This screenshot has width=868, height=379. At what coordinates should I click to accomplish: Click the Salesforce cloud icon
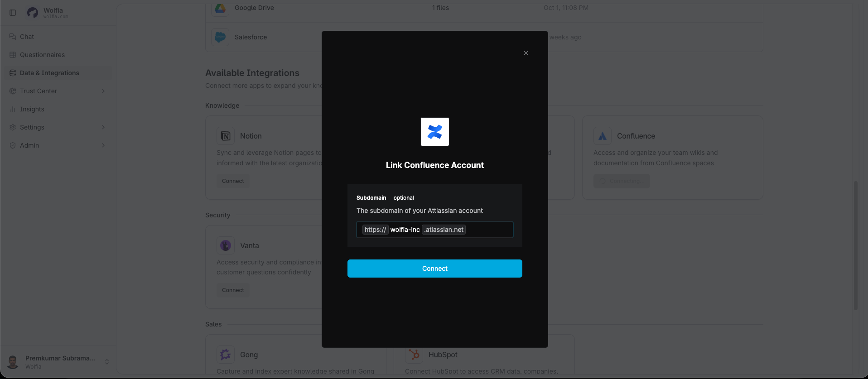pos(220,37)
